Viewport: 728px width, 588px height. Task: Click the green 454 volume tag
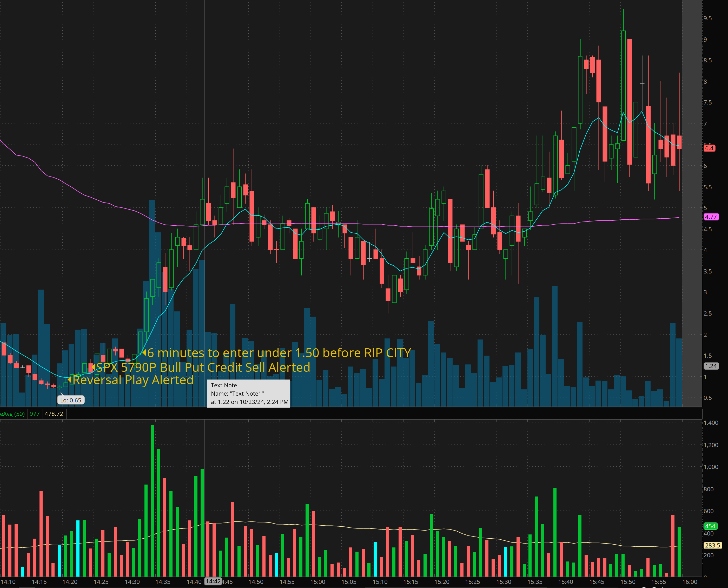coord(710,526)
